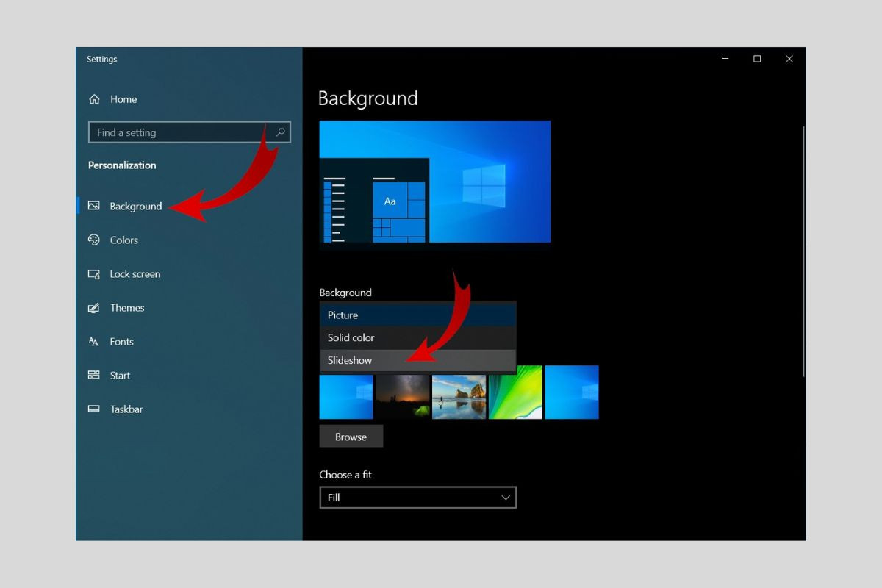
Task: Open the Choose a fit dropdown
Action: (x=418, y=498)
